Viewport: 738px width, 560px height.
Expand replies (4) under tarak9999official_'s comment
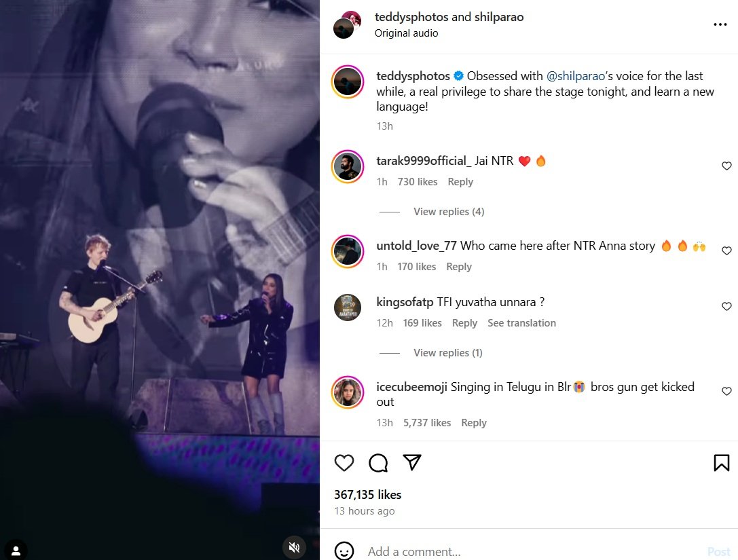click(x=449, y=211)
